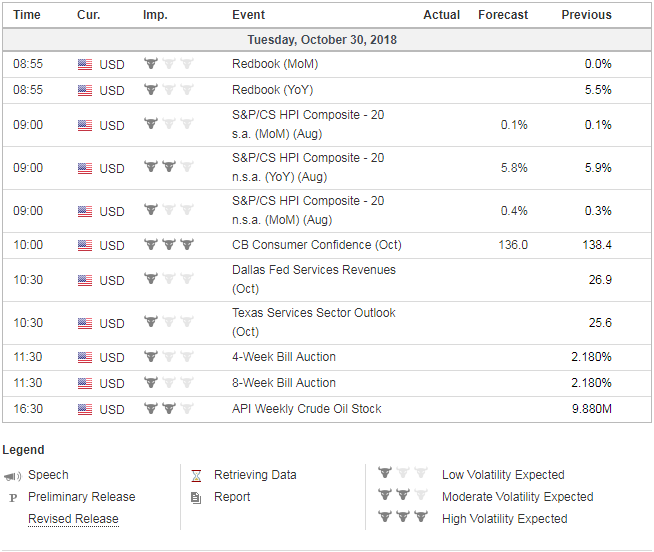This screenshot has width=654, height=552.
Task: Click volatility icons in 4-Week Bill Auction row
Action: (x=169, y=357)
